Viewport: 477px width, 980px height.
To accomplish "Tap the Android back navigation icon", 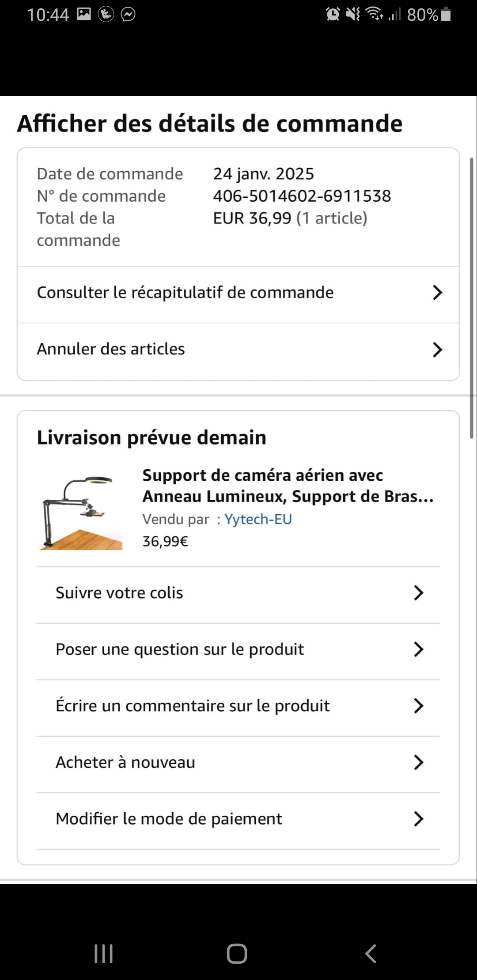I will pyautogui.click(x=371, y=954).
